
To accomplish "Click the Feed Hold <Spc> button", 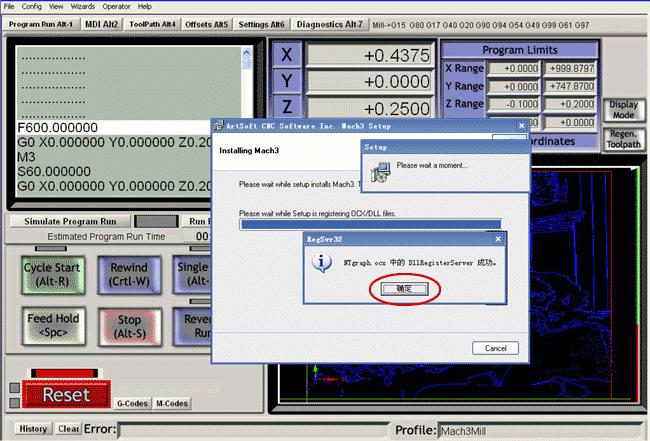I will tap(53, 326).
